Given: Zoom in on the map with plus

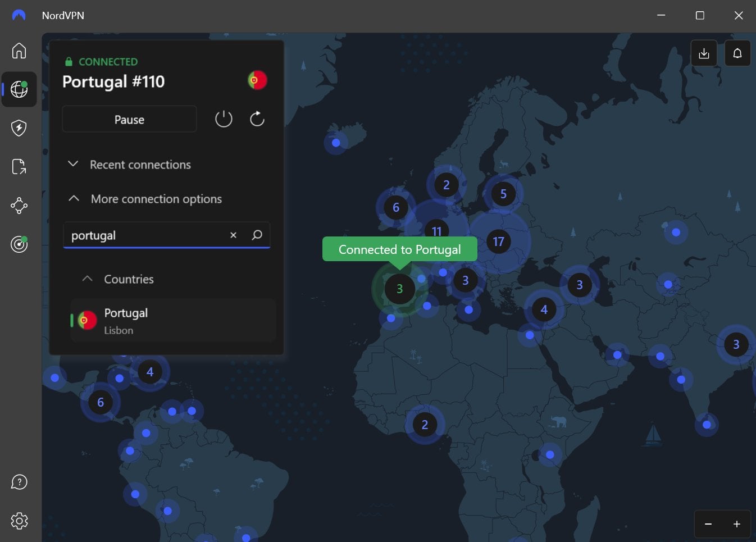Looking at the screenshot, I should click(x=736, y=523).
